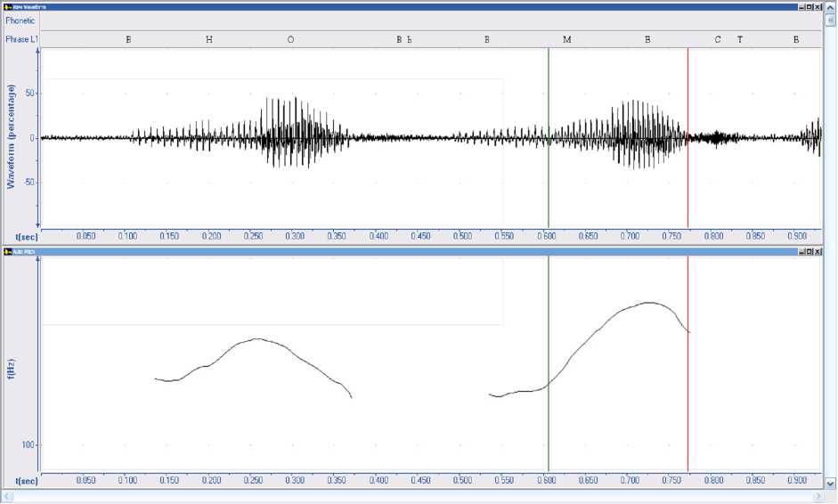
Task: Minimize the Auto Pitch panel
Action: click(801, 253)
